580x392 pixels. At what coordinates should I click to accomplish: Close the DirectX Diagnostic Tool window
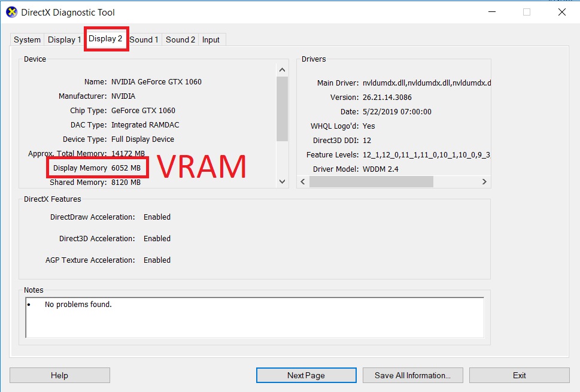click(562, 12)
